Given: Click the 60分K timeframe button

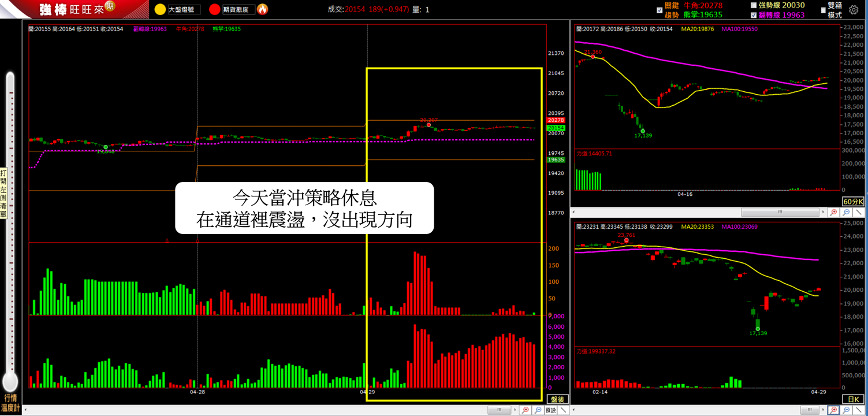Looking at the screenshot, I should (853, 202).
